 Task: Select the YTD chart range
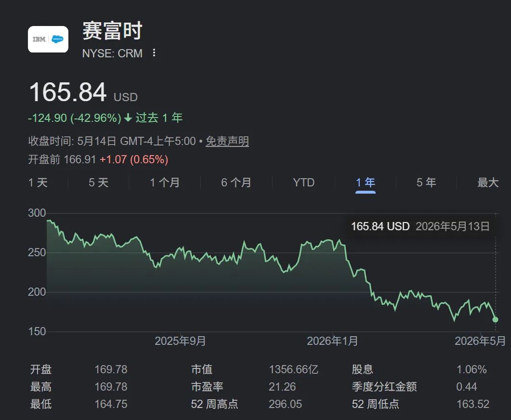(x=303, y=183)
